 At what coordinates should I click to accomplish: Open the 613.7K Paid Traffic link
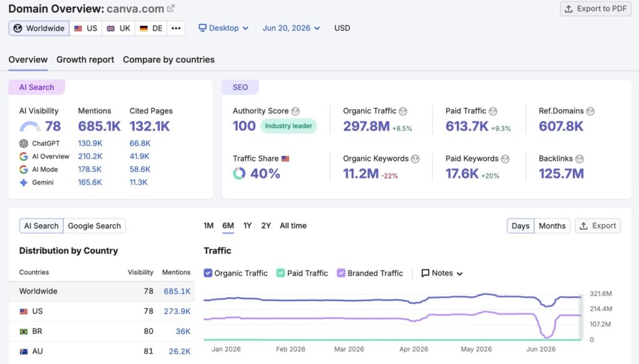pos(467,127)
